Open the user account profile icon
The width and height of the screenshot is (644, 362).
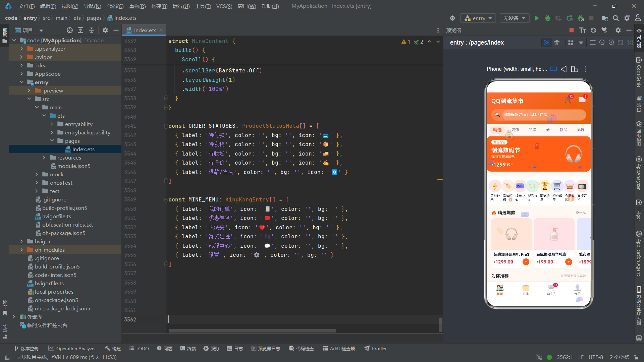(638, 18)
